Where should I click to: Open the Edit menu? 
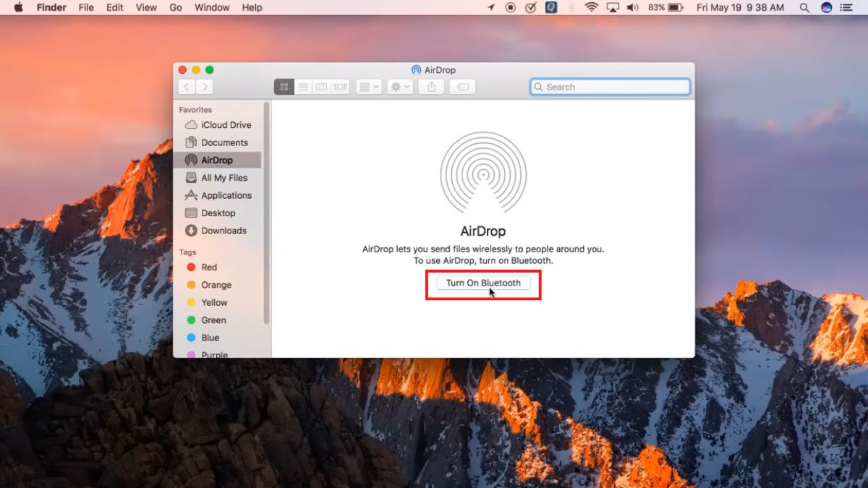(115, 7)
